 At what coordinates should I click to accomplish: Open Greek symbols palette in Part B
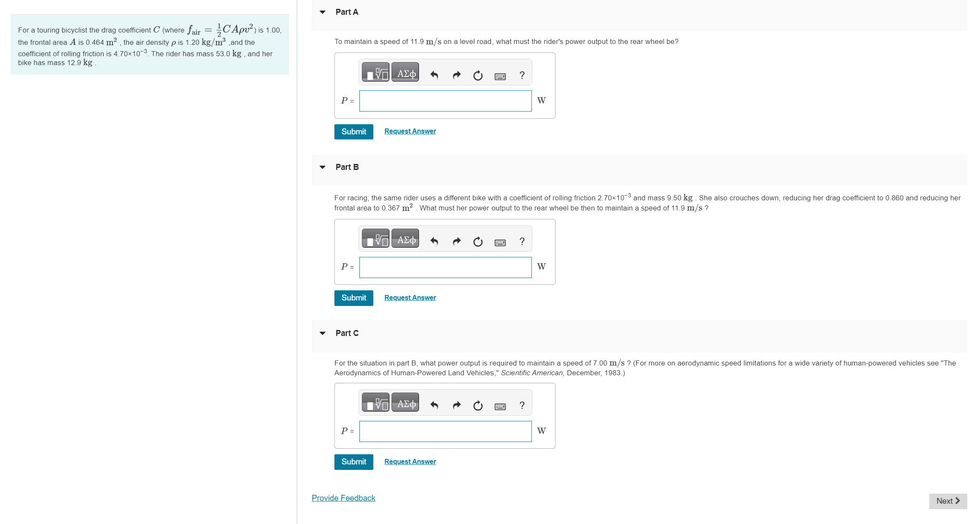(405, 238)
